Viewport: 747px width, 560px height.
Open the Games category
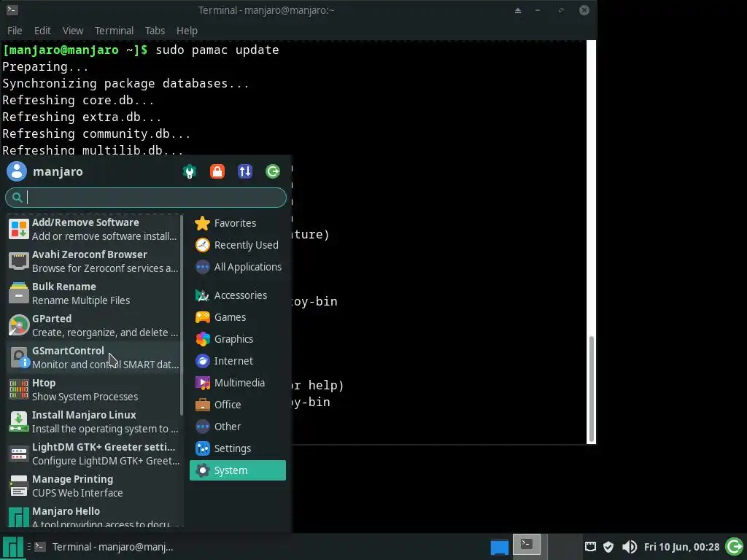[x=238, y=317]
